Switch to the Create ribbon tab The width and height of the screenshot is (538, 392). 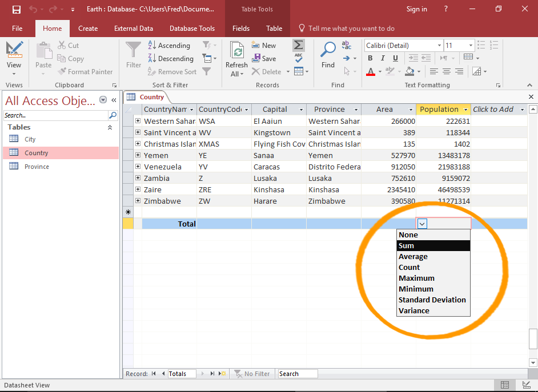click(x=88, y=28)
